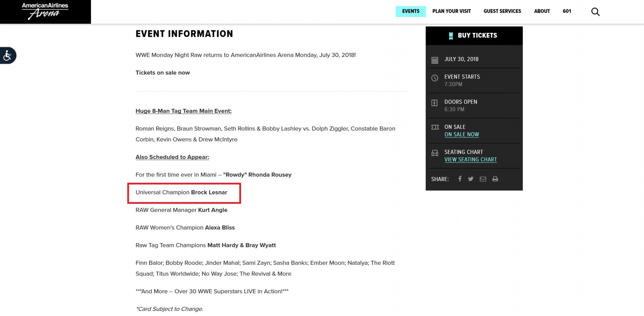Click the Kurt Angle name
This screenshot has width=644, height=316.
(x=213, y=210)
